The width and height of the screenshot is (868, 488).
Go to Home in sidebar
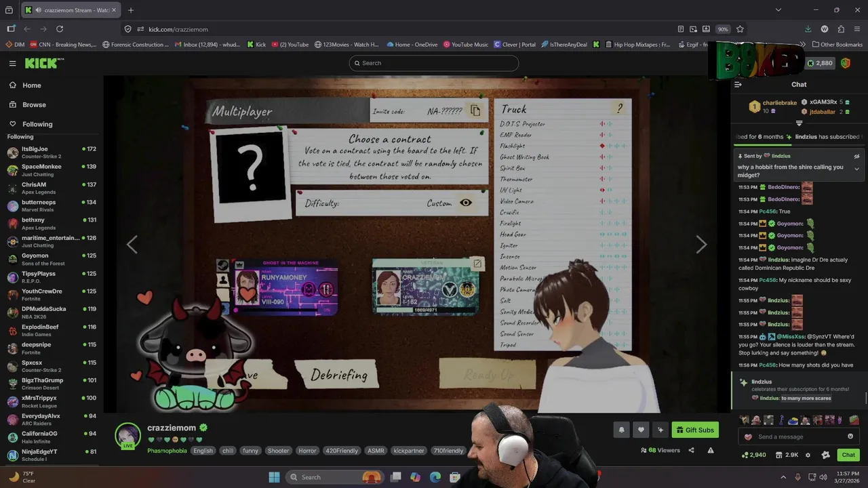(25, 85)
